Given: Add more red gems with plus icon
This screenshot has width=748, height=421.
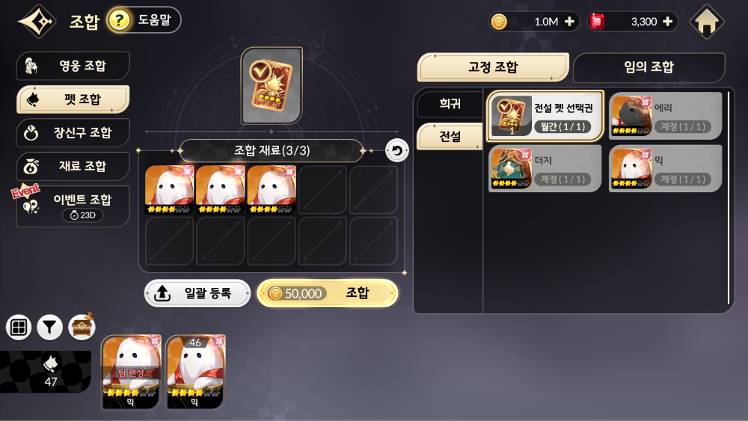Looking at the screenshot, I should coord(667,21).
